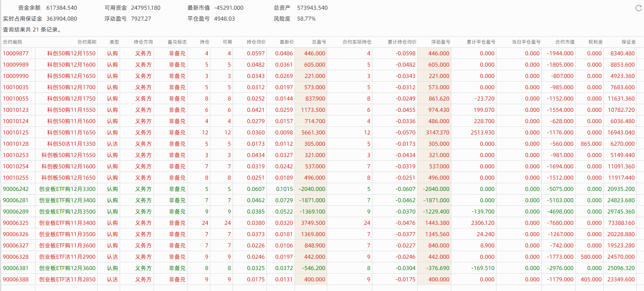This screenshot has height=291, width=644.
Task: Click the 保证金 column header
Action: pos(628,42)
